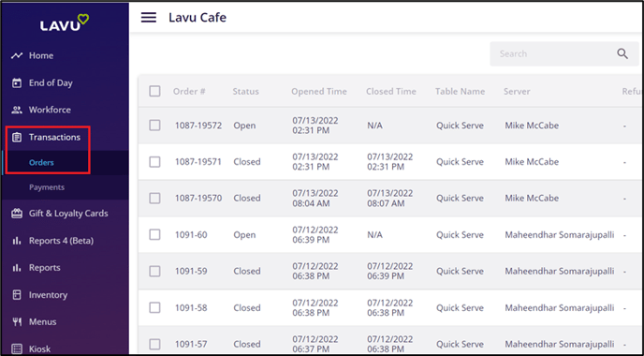Click the End of Day calendar icon

click(x=17, y=83)
